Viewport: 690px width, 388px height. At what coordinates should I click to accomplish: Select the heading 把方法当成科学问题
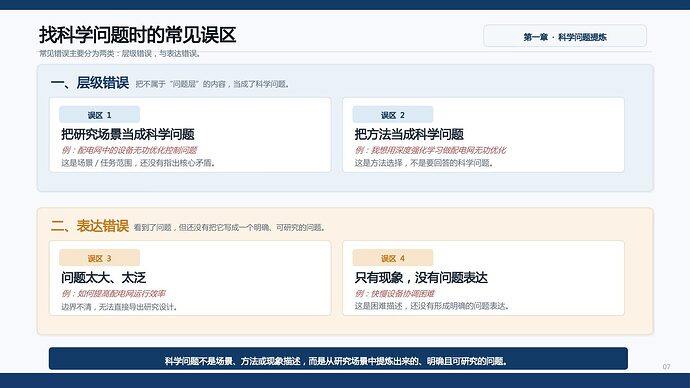click(409, 134)
